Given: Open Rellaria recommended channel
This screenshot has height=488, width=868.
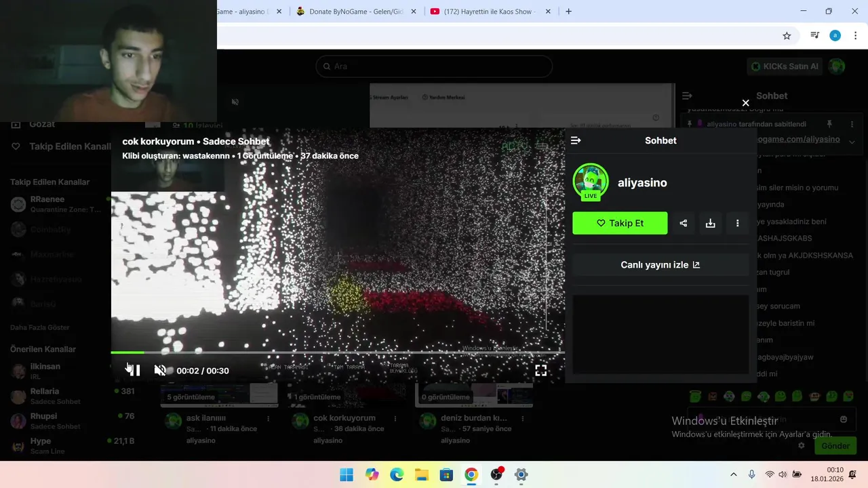Looking at the screenshot, I should [71, 396].
